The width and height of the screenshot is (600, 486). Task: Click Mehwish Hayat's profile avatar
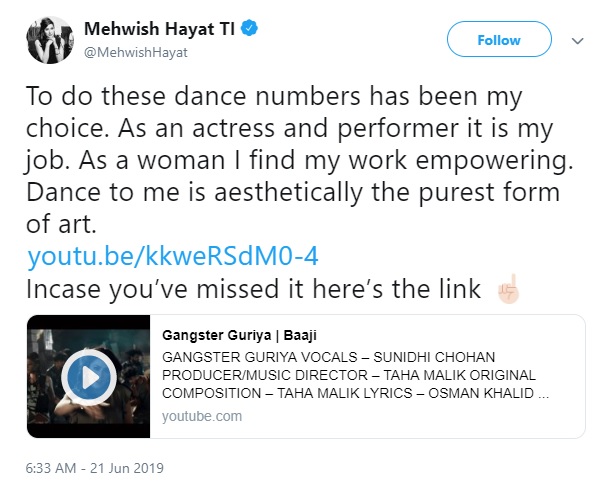click(49, 40)
